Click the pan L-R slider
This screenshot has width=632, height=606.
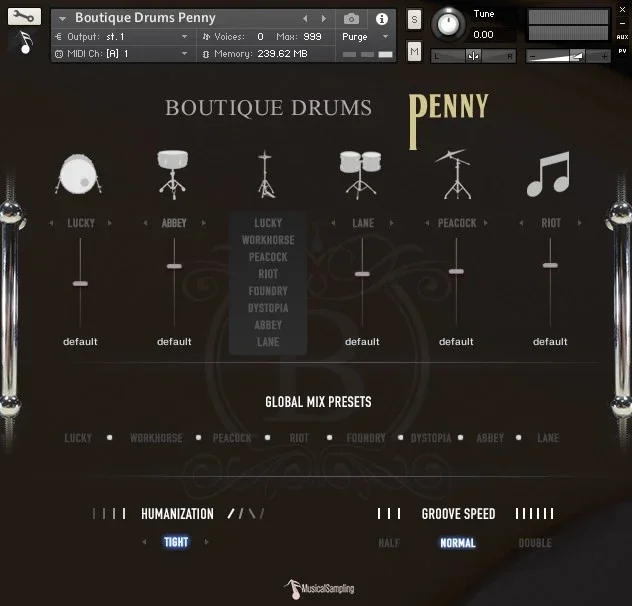tap(473, 56)
